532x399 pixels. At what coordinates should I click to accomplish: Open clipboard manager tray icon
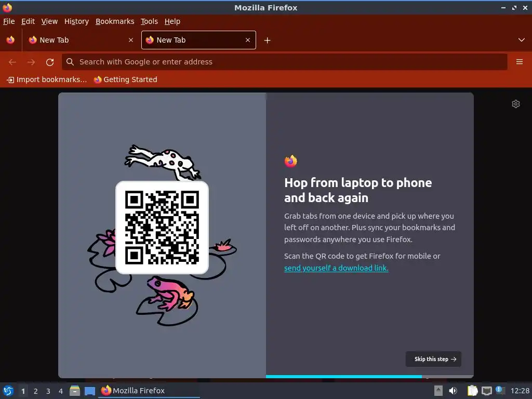472,391
